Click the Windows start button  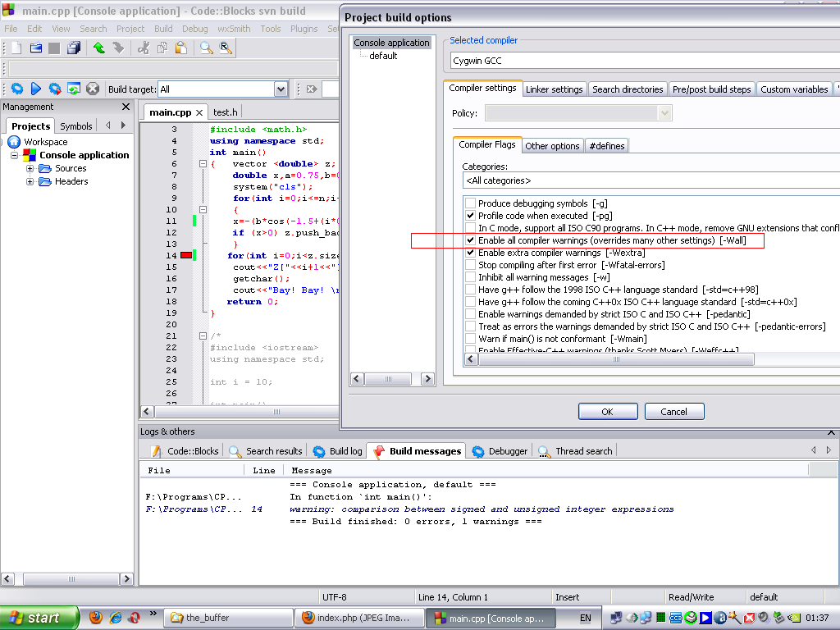point(39,618)
